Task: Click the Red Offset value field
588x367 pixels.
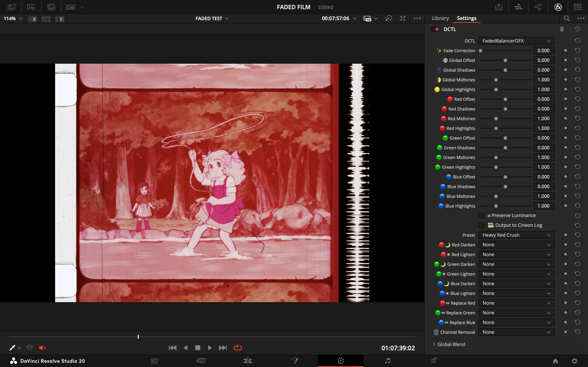Action: coord(543,99)
